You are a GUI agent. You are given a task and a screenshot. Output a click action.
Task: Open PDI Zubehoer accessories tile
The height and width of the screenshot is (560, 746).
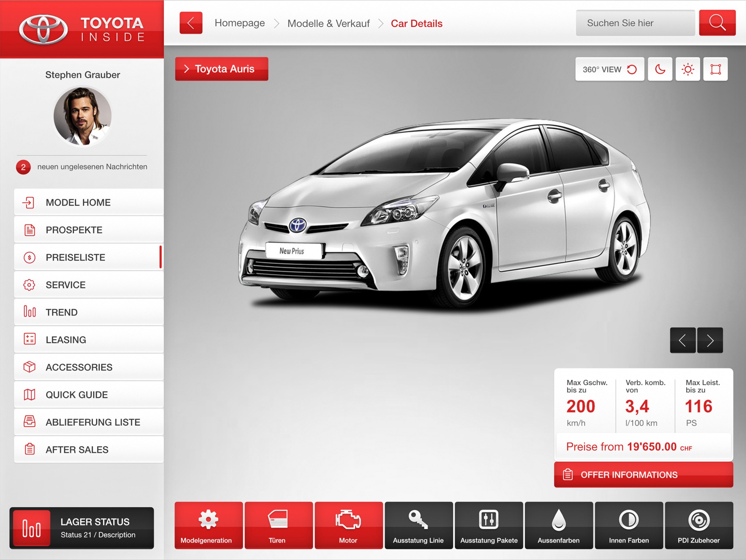point(699,525)
